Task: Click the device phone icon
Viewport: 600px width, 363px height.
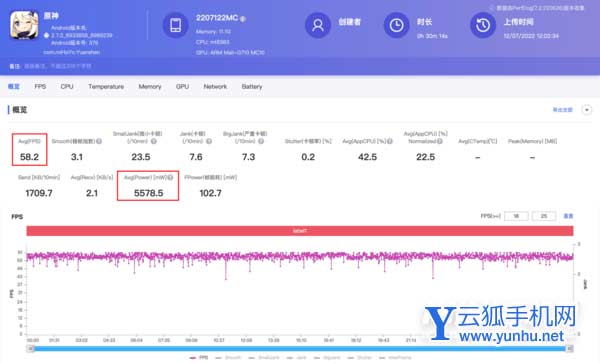Action: pyautogui.click(x=176, y=25)
